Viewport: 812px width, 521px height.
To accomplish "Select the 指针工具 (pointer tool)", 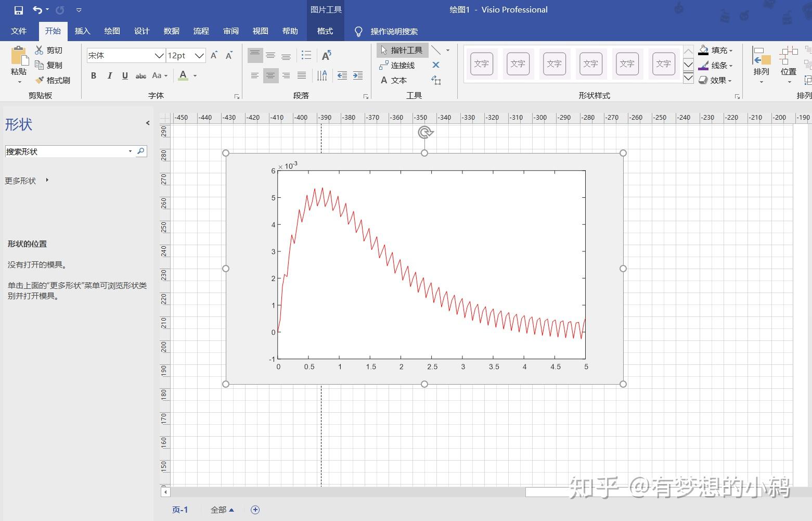I will 405,49.
